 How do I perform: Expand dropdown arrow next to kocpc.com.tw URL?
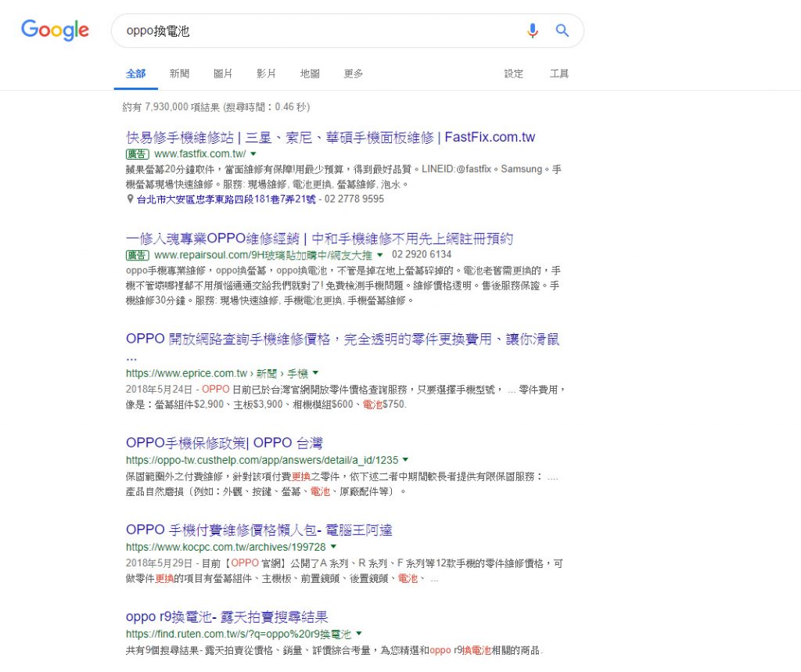click(x=333, y=546)
